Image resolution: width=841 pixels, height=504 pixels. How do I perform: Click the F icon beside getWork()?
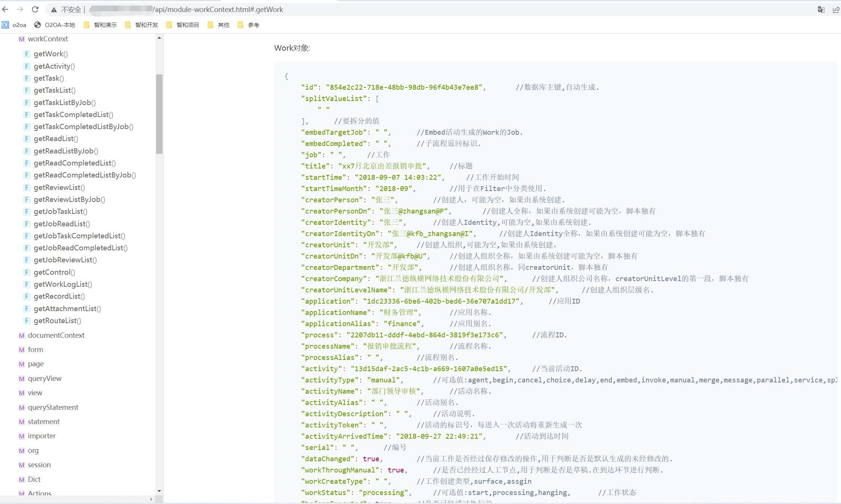click(x=27, y=54)
